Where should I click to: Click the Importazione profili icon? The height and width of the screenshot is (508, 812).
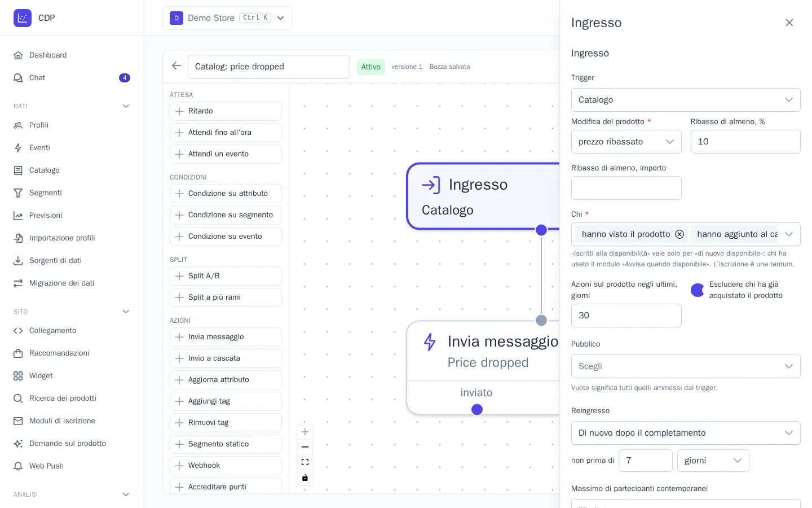(x=18, y=238)
